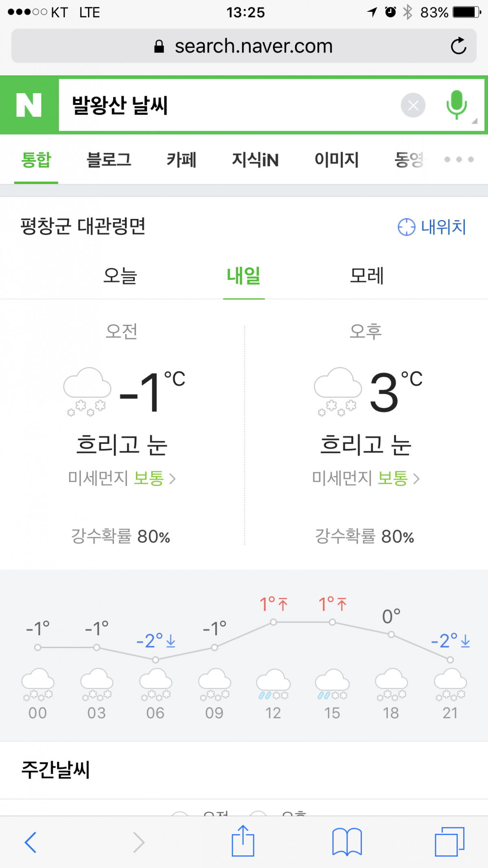The width and height of the screenshot is (488, 868).
Task: Expand afternoon 미세먼지 보통 details chevron
Action: 416,479
